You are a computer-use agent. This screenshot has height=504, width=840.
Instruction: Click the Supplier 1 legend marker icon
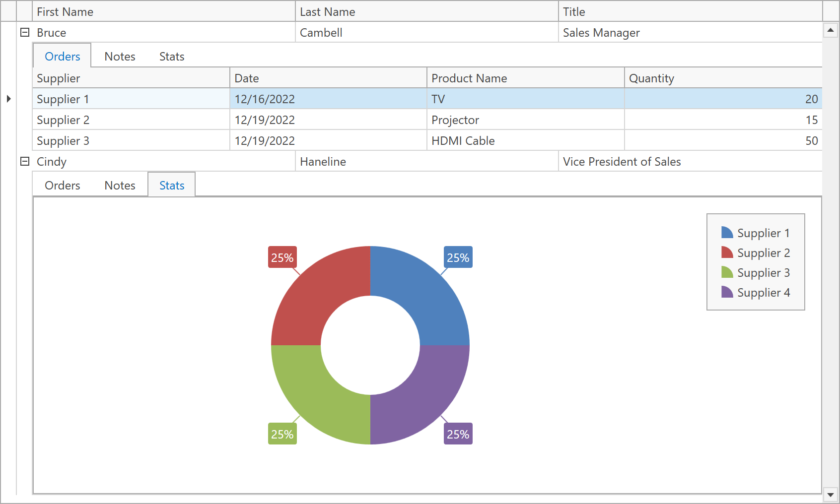(727, 233)
